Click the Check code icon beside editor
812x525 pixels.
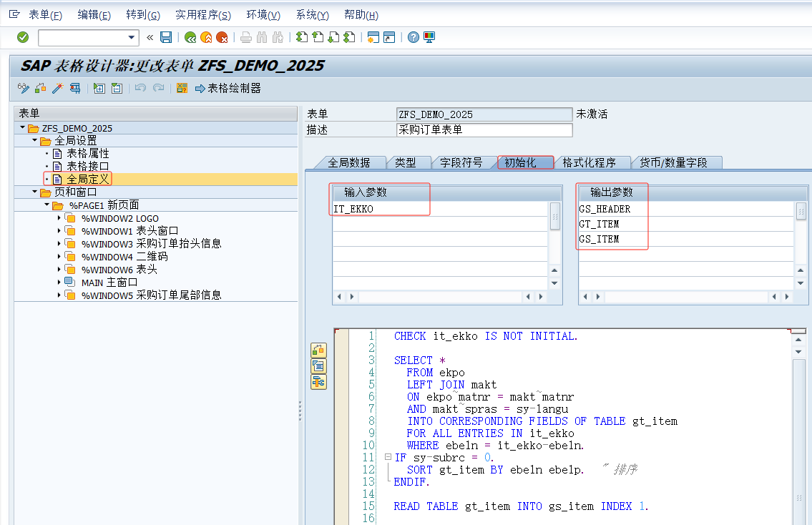318,350
